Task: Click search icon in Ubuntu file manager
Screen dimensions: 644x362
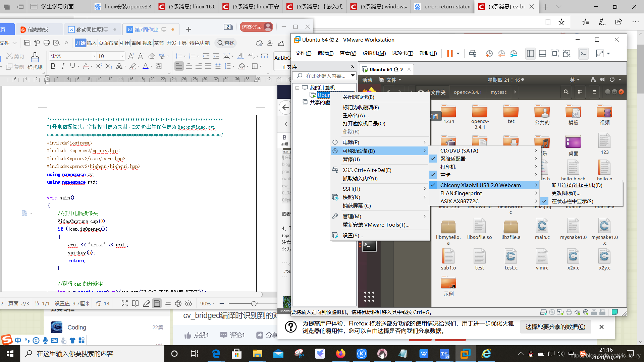Action: (566, 92)
